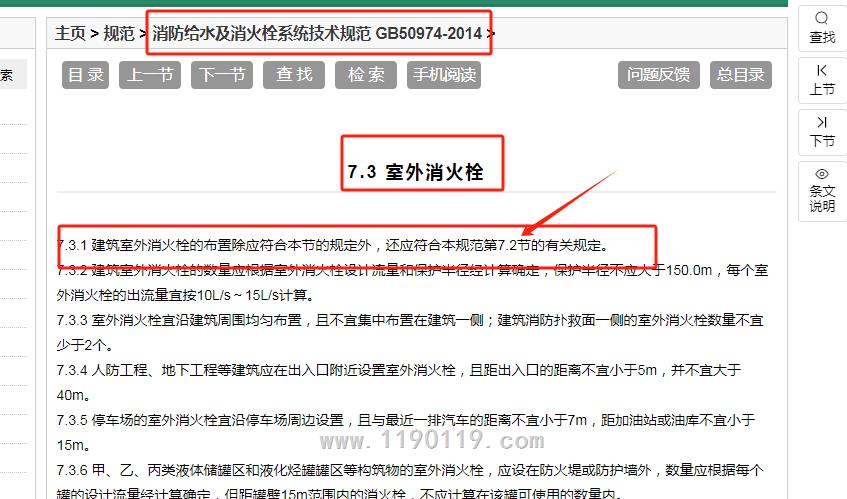
Task: Open the 目录 table of contents
Action: (85, 75)
